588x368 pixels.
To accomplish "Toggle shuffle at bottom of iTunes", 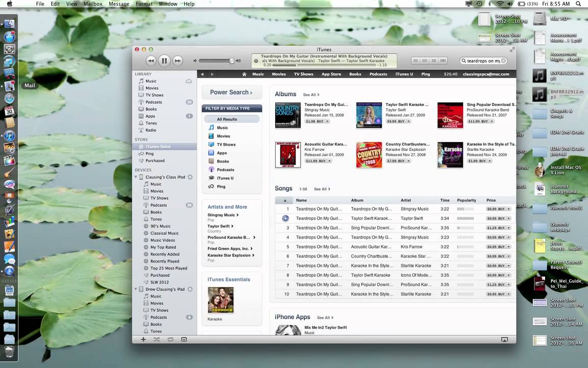I will click(156, 339).
